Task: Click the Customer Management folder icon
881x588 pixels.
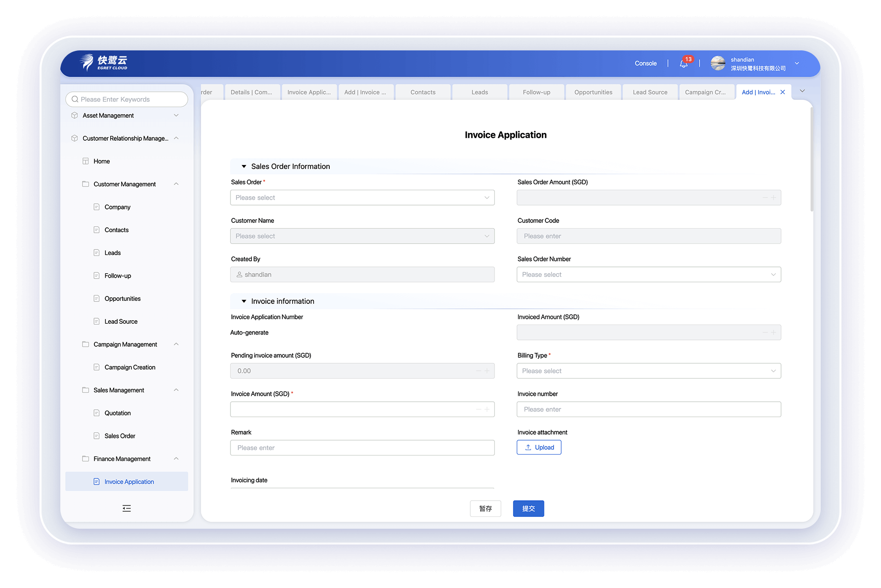Action: 85,184
